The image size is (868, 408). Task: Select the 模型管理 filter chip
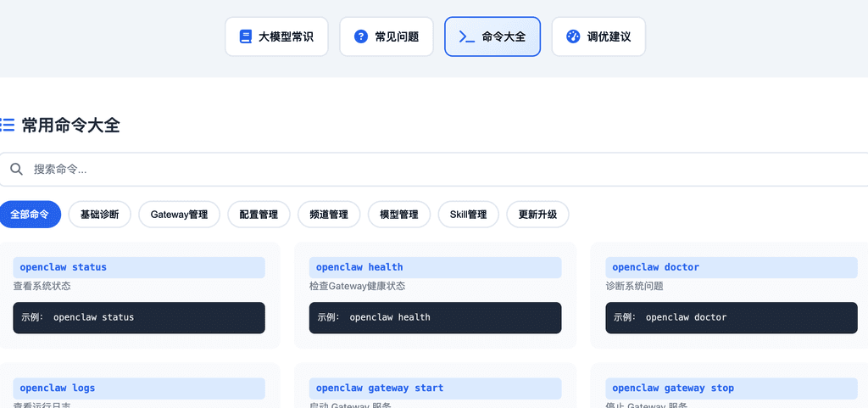pyautogui.click(x=398, y=215)
